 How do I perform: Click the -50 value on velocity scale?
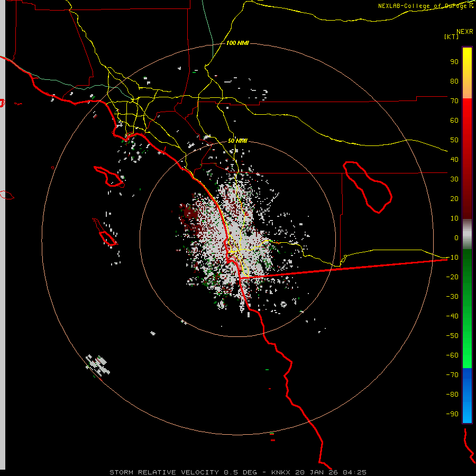point(452,336)
